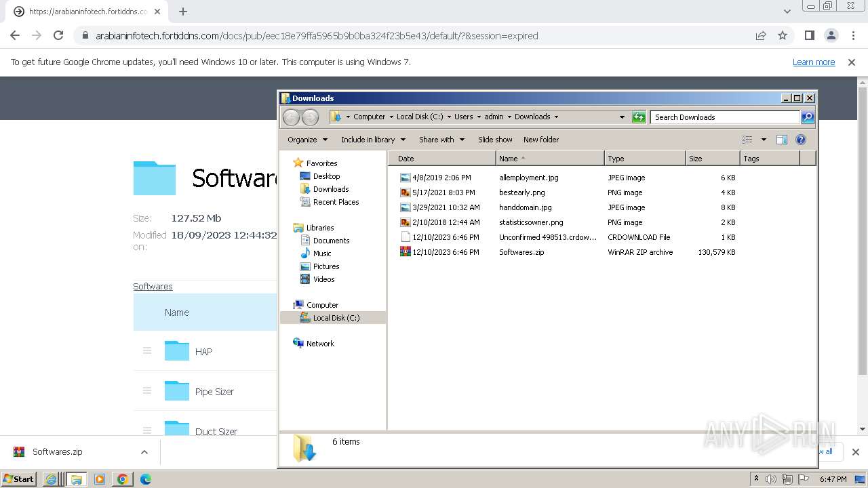
Task: Open Chrome three-dot menu
Action: coord(853,36)
